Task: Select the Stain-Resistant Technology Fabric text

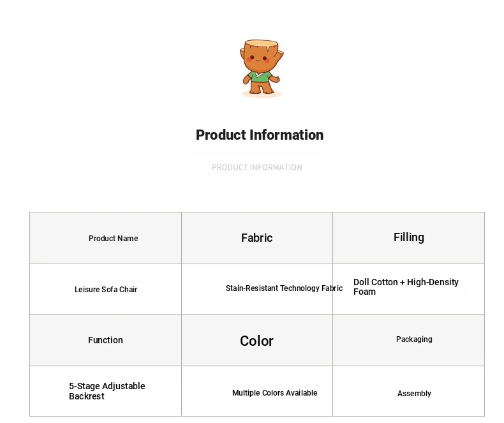Action: tap(284, 288)
